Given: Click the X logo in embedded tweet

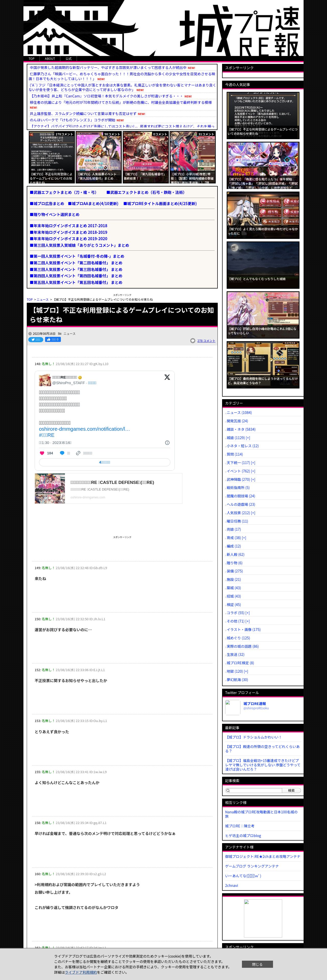Looking at the screenshot, I should (x=167, y=377).
